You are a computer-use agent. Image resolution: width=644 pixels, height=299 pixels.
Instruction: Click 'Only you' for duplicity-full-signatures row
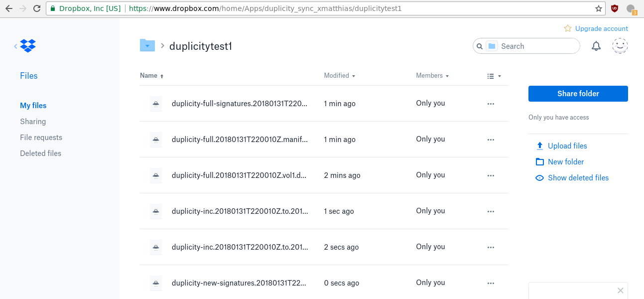point(431,103)
